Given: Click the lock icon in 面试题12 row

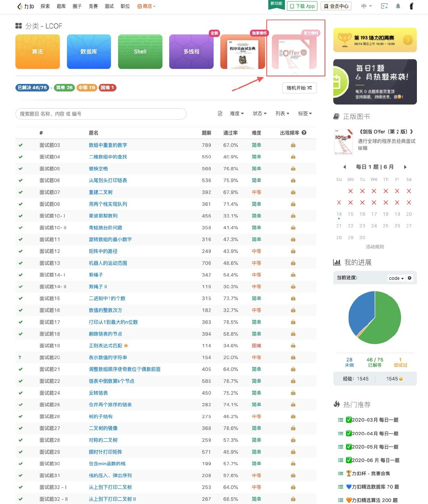Looking at the screenshot, I should coord(293,251).
